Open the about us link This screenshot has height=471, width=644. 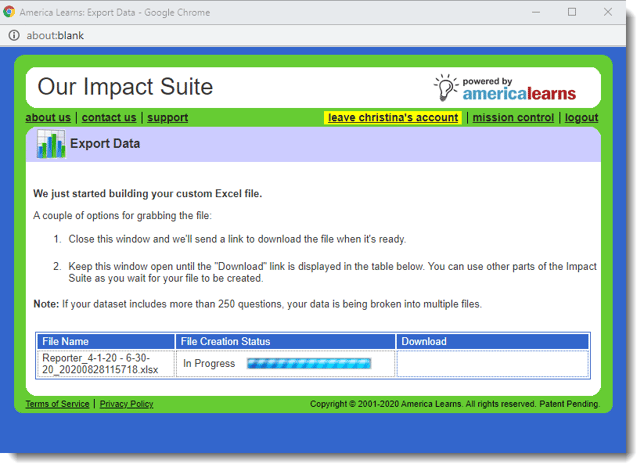(x=48, y=117)
